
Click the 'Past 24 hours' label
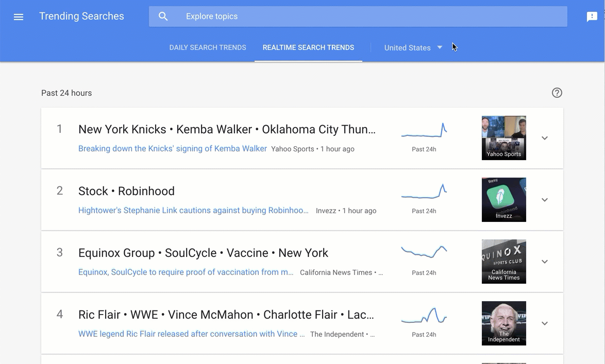66,93
